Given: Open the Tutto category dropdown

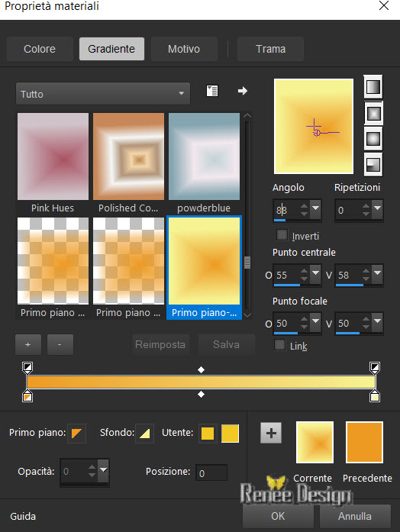Looking at the screenshot, I should [x=103, y=94].
